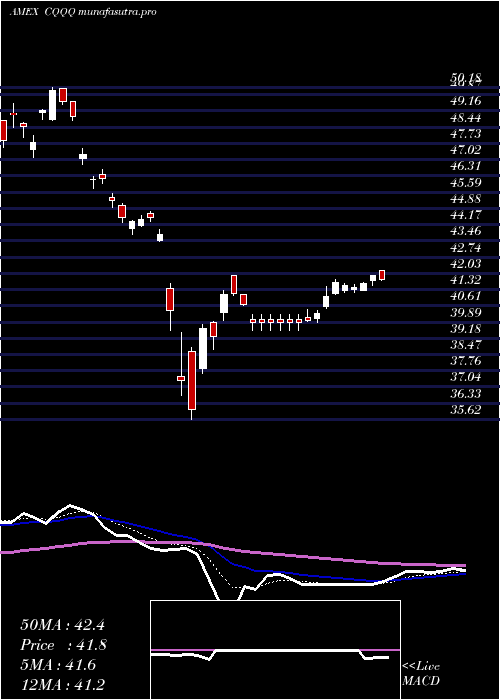Viewport: 500px width, 700px height.
Task: Click the 49.16 price axis label
Action: click(x=466, y=101)
